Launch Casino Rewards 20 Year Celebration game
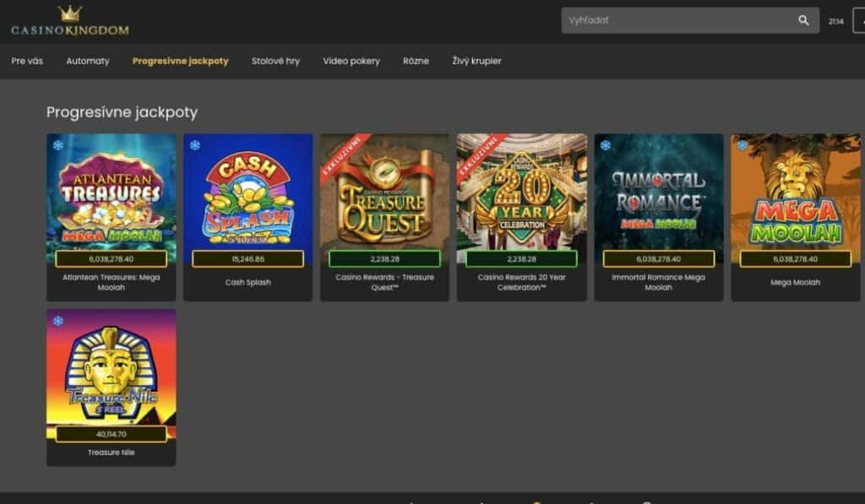 tap(522, 194)
